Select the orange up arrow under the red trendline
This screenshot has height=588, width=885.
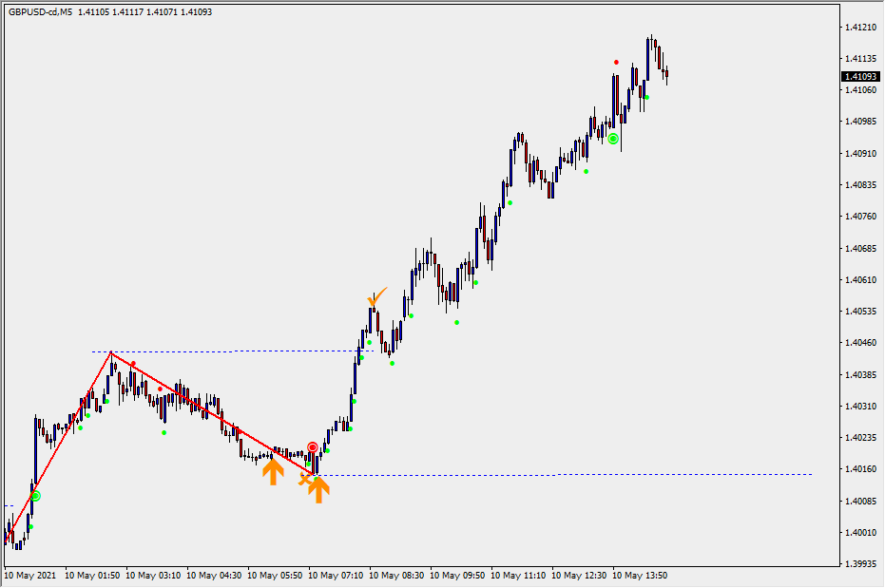[x=273, y=471]
